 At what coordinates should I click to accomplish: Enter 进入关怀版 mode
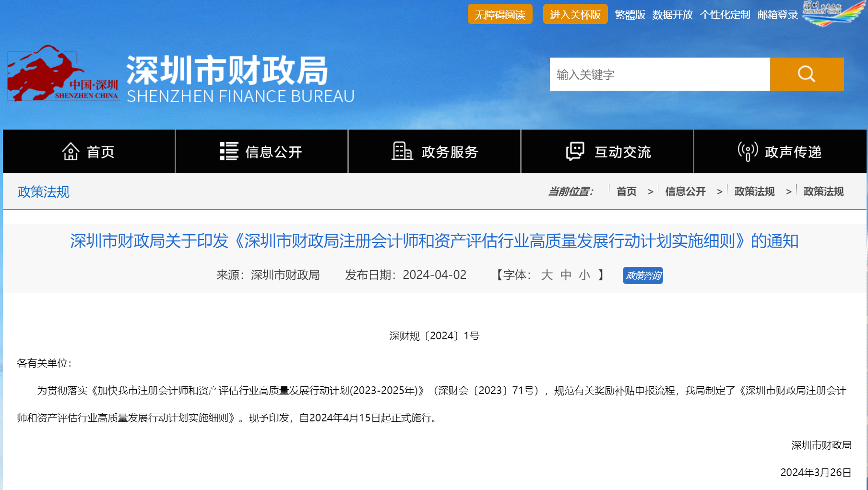pyautogui.click(x=575, y=14)
